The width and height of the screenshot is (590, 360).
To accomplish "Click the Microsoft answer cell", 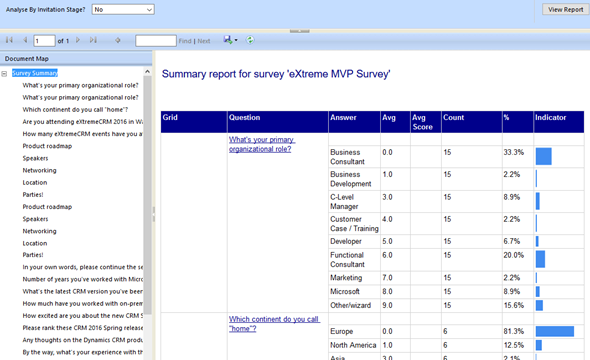I will 354,292.
